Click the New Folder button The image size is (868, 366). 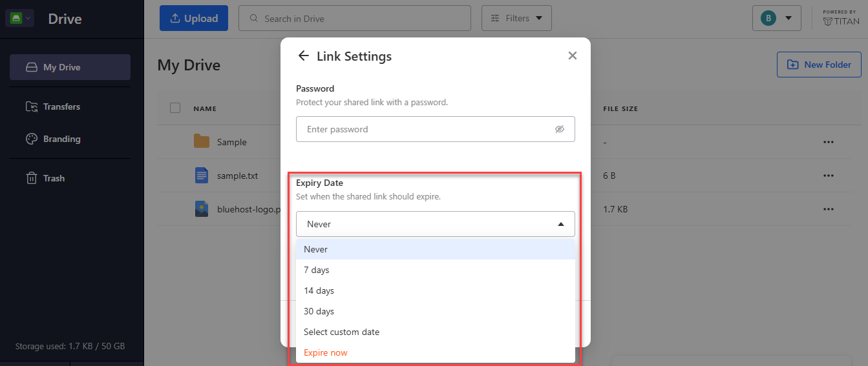tap(819, 65)
